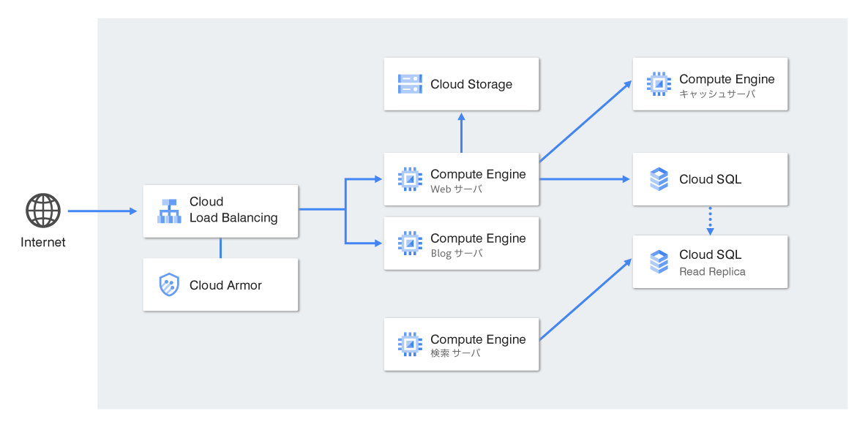Select the 検索 サーバ subtitle text
868x427 pixels.
click(455, 353)
